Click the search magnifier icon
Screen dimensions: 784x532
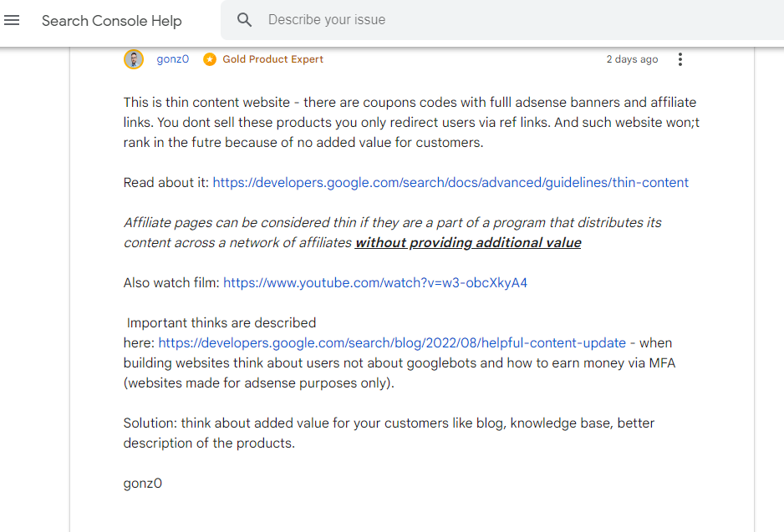tap(245, 20)
